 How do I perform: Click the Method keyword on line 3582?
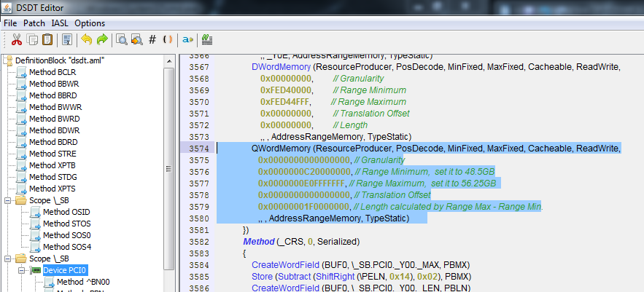click(x=259, y=242)
